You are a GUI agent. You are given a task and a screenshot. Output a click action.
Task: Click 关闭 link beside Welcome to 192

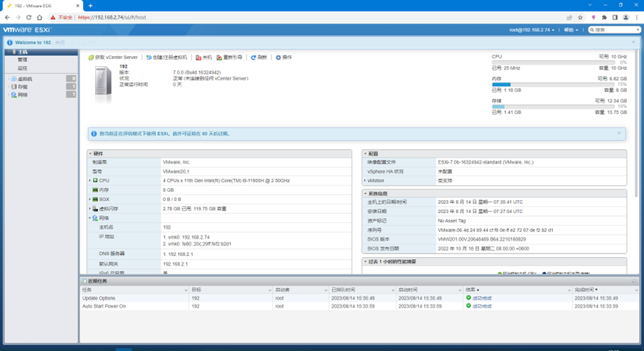(x=60, y=43)
